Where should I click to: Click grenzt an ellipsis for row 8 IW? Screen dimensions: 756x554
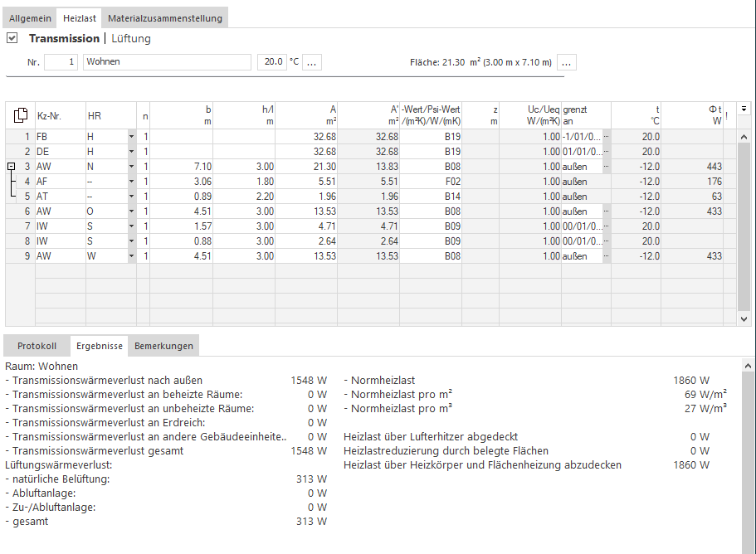607,241
